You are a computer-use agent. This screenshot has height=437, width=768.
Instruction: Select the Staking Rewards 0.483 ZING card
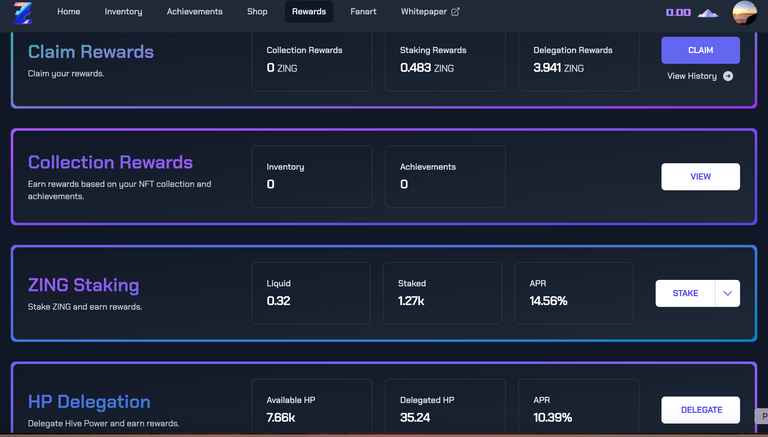445,62
